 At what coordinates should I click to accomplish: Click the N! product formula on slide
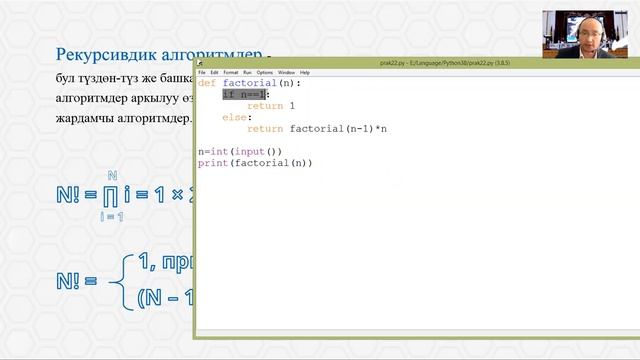[x=125, y=196]
